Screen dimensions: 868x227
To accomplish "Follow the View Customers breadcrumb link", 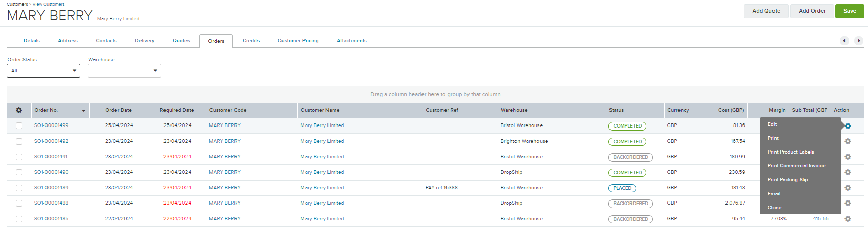I will 49,4.
